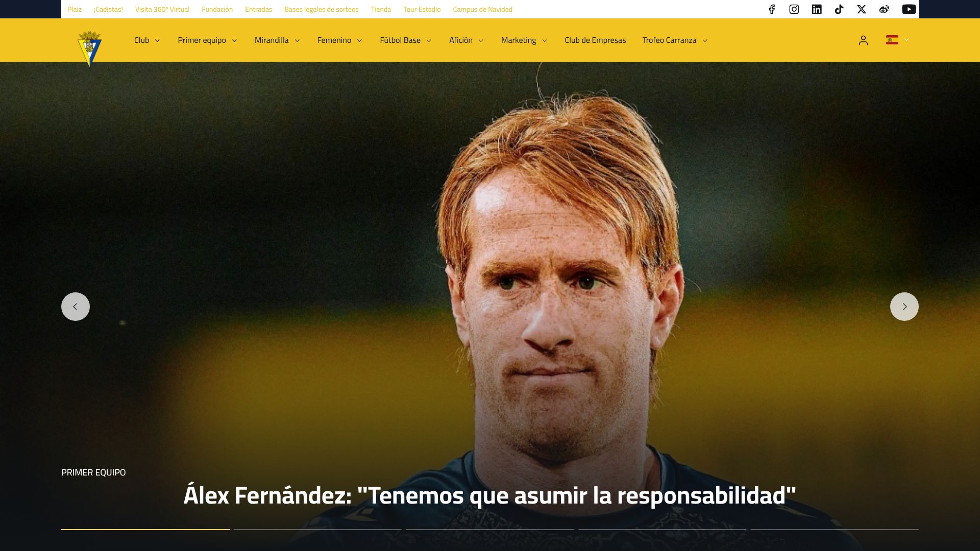Open the X (Twitter) icon
980x551 pixels.
pos(862,9)
